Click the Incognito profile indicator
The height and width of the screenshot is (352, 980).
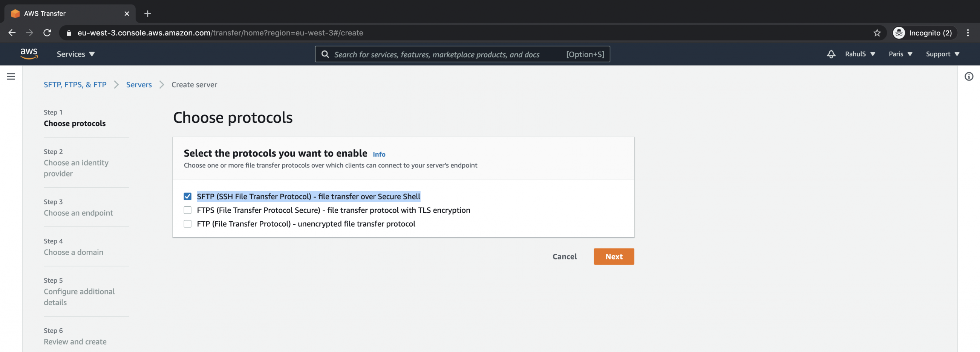[924, 33]
